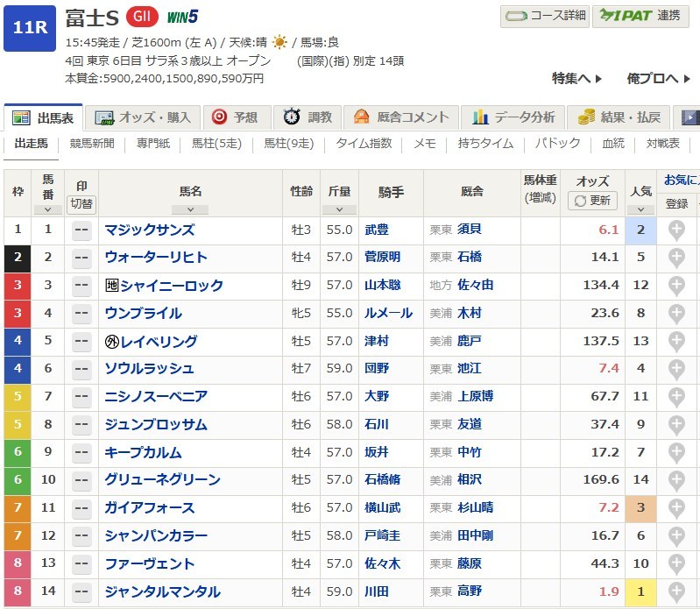Screen dimensions: 700x609
Task: Click the favorite plus icon for ソウルラッシュ
Action: [676, 369]
